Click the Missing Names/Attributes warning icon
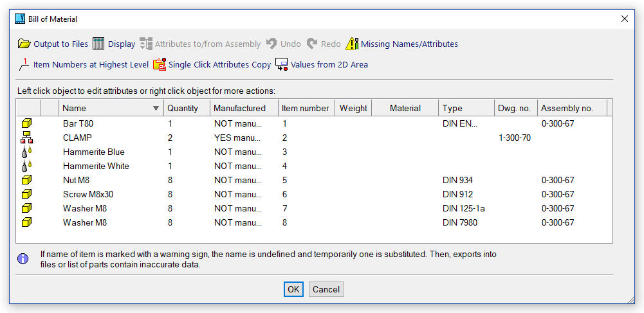The height and width of the screenshot is (313, 644). pyautogui.click(x=352, y=44)
